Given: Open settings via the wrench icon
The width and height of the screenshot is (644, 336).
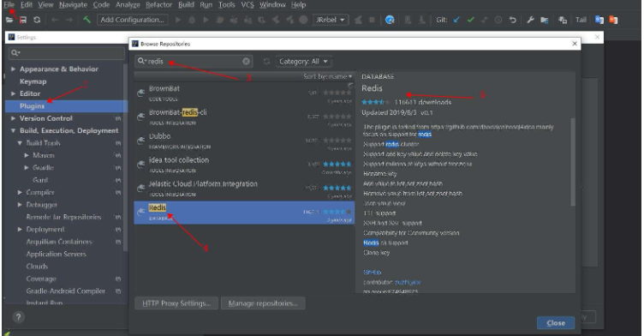Looking at the screenshot, I should click(530, 20).
